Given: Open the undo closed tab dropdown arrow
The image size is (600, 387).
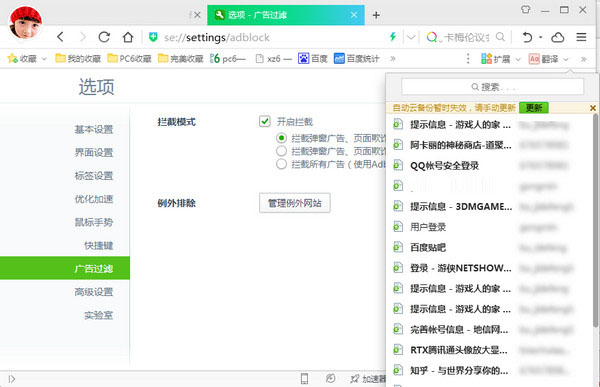Looking at the screenshot, I should (540, 37).
